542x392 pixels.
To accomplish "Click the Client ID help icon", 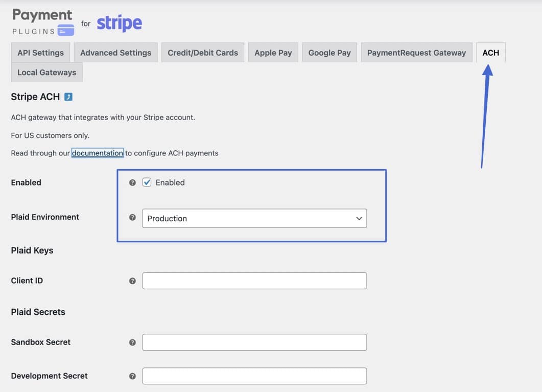I will tap(132, 281).
